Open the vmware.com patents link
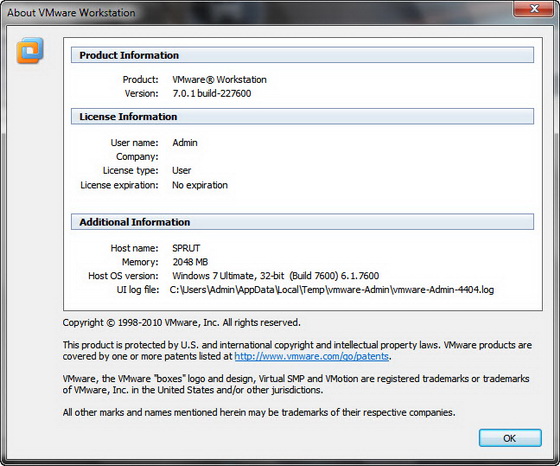Viewport: 560px width, 466px height. pos(311,356)
